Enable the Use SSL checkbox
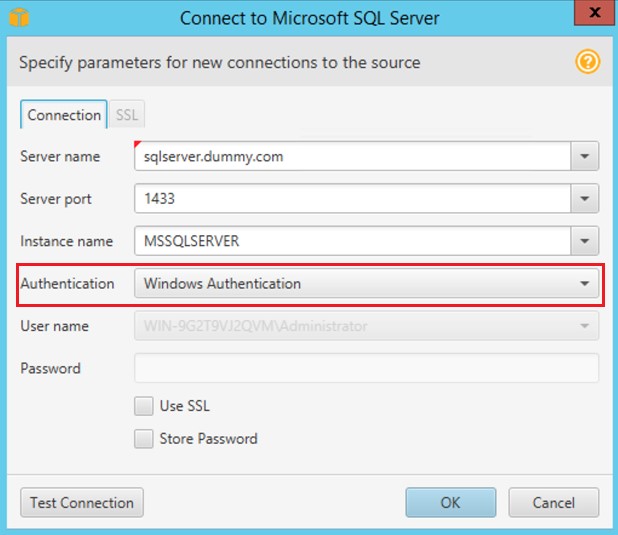The height and width of the screenshot is (535, 618). pos(143,406)
